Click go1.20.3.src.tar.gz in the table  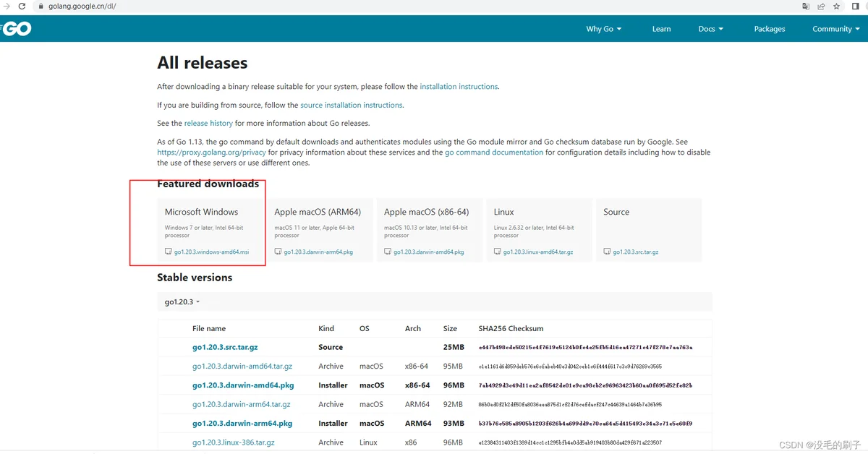point(225,348)
